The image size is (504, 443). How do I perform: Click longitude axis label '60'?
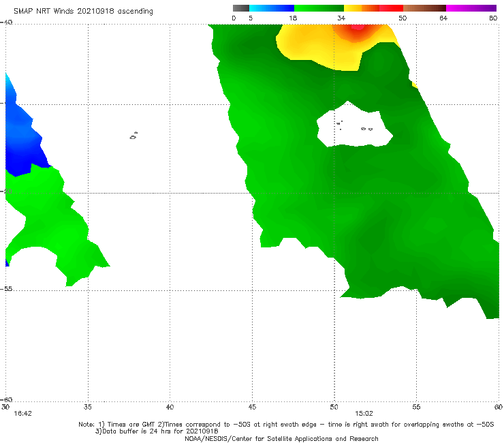coord(499,407)
